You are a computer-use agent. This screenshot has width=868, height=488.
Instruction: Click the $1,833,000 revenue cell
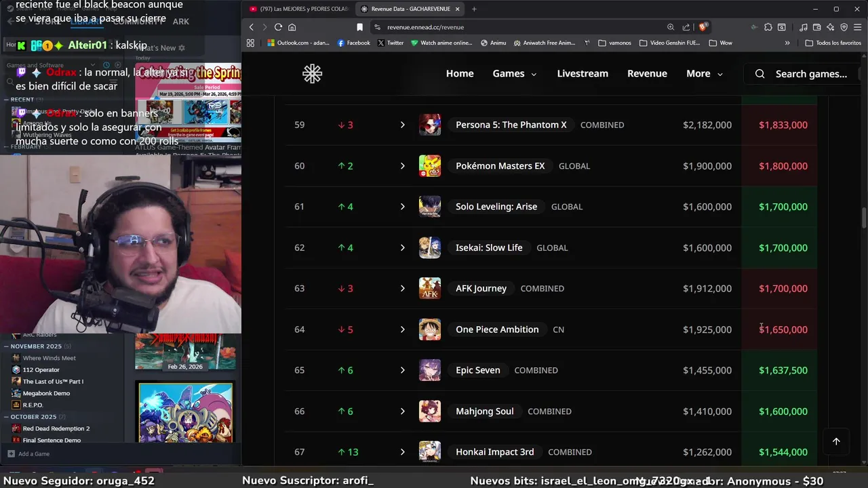tap(783, 125)
